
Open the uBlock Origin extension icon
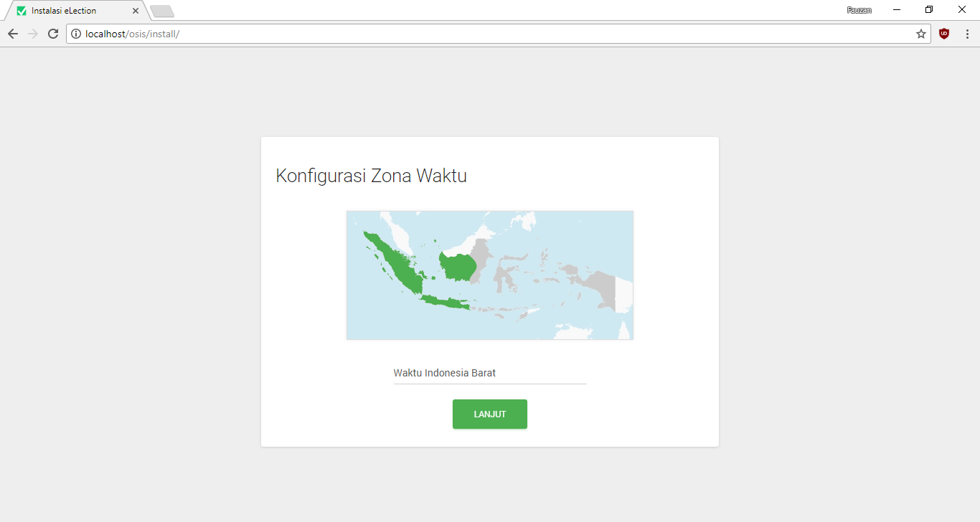tap(944, 34)
